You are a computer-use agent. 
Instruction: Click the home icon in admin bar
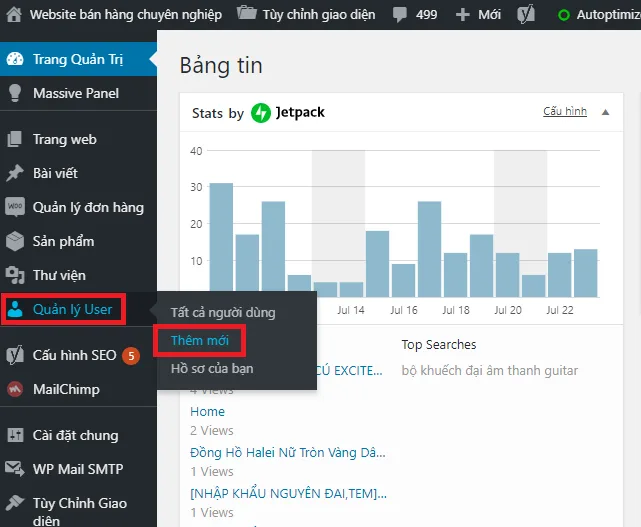[15, 15]
